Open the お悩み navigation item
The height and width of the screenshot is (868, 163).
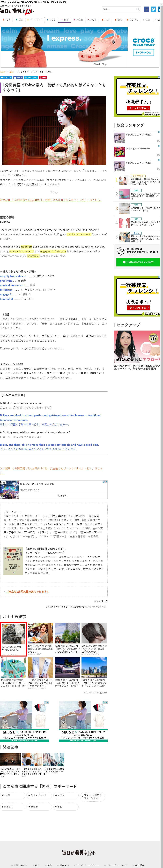tap(92, 20)
